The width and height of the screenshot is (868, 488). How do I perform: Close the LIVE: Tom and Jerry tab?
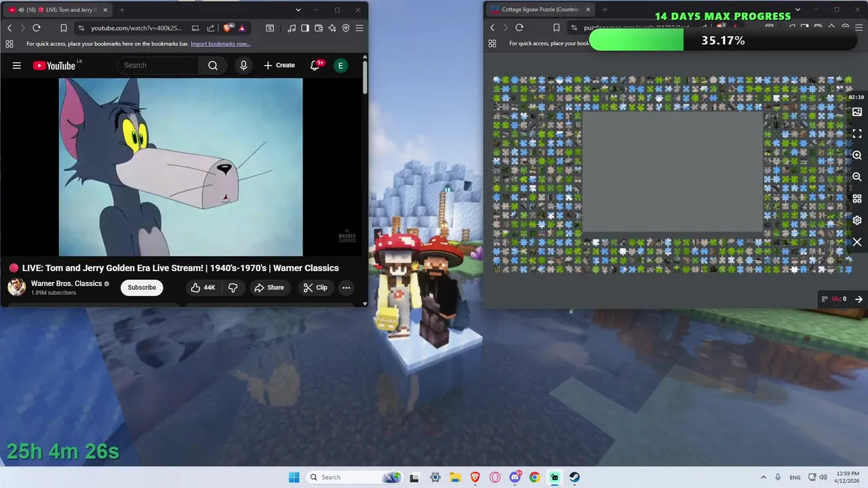point(105,9)
